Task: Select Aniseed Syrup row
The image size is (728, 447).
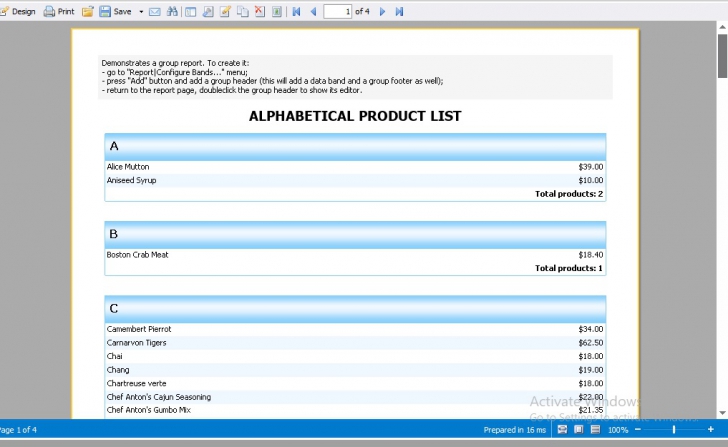Action: pos(355,181)
